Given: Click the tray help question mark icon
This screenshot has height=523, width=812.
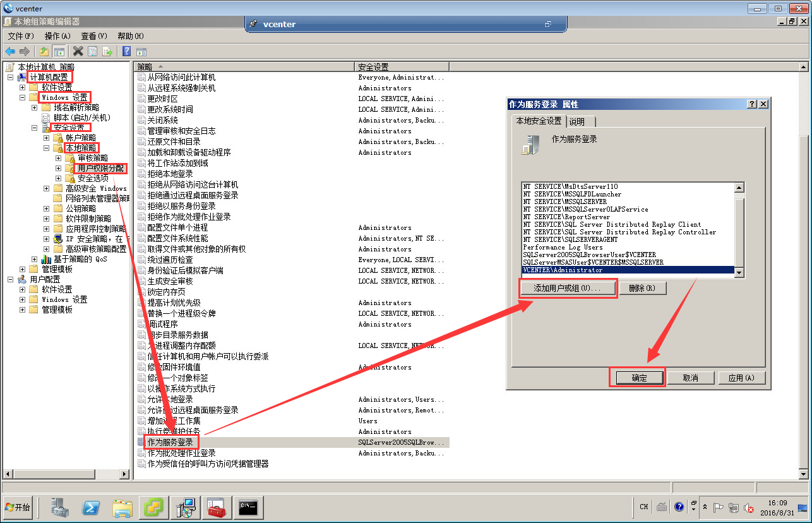Looking at the screenshot, I should click(679, 507).
